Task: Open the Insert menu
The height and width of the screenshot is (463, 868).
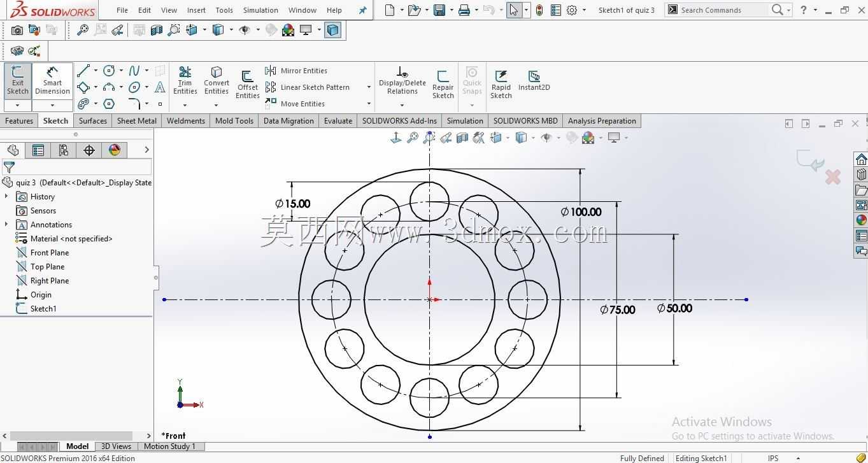Action: [x=196, y=10]
